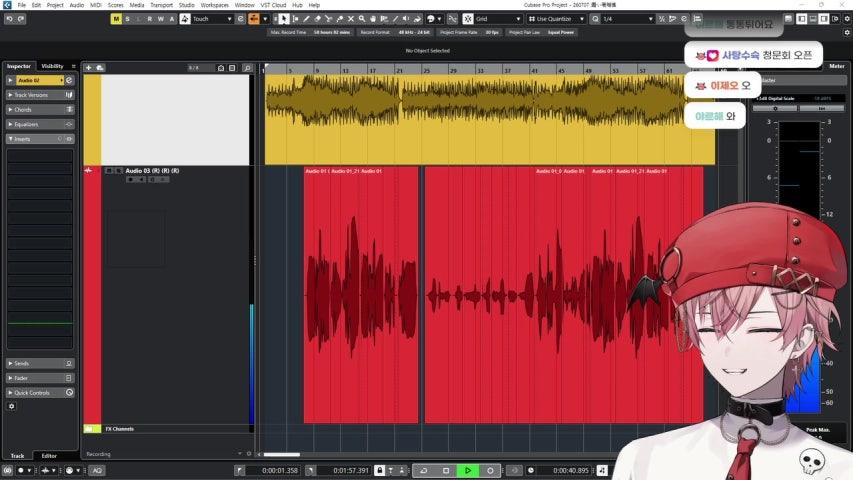
Task: Expand the Fader inspector section
Action: point(40,378)
